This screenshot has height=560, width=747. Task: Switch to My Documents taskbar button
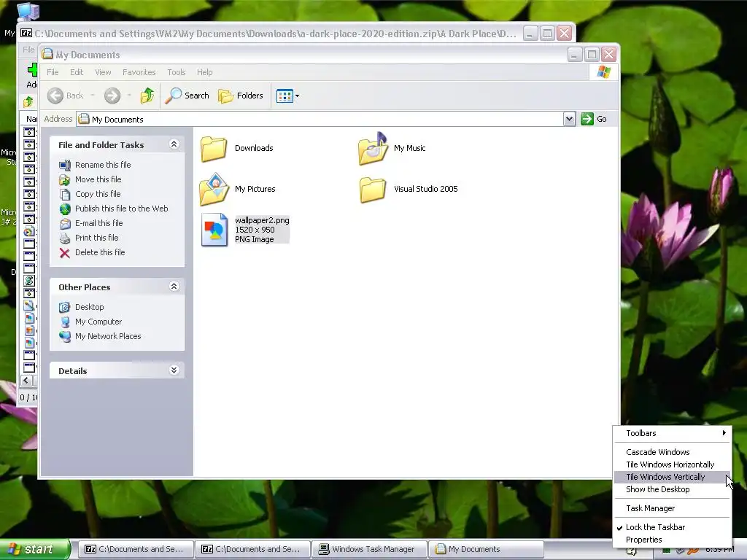tap(487, 549)
